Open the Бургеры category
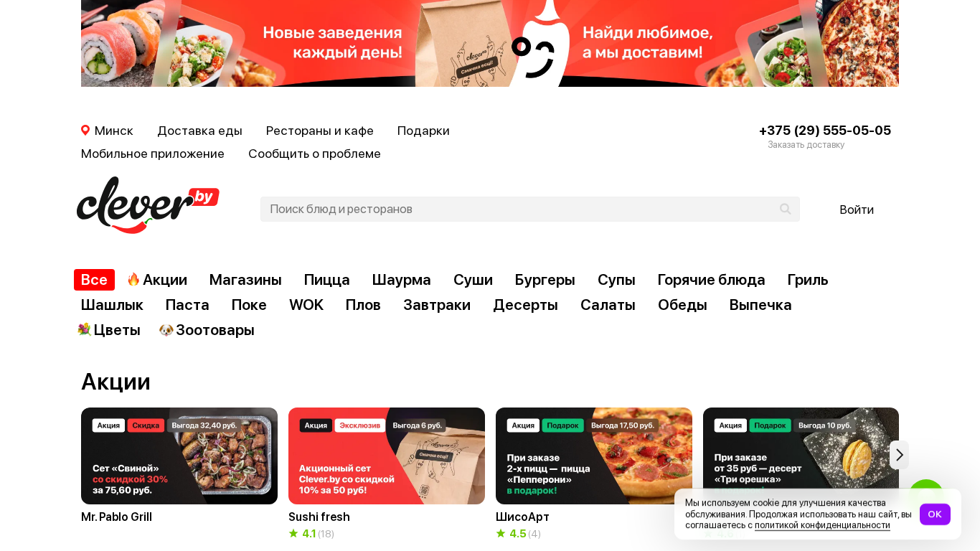The height and width of the screenshot is (551, 980). coord(545,280)
